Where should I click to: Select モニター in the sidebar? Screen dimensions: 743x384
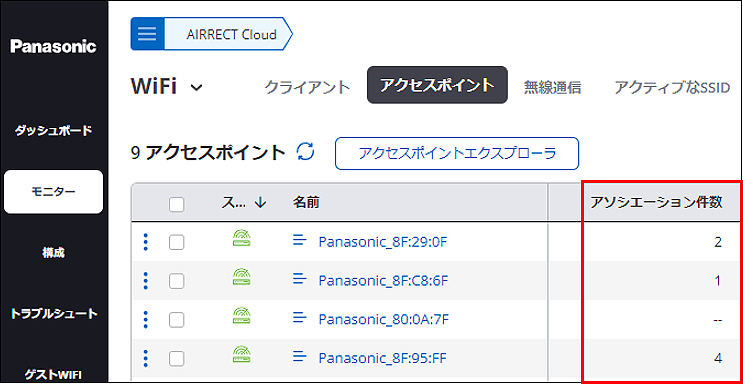coord(53,192)
